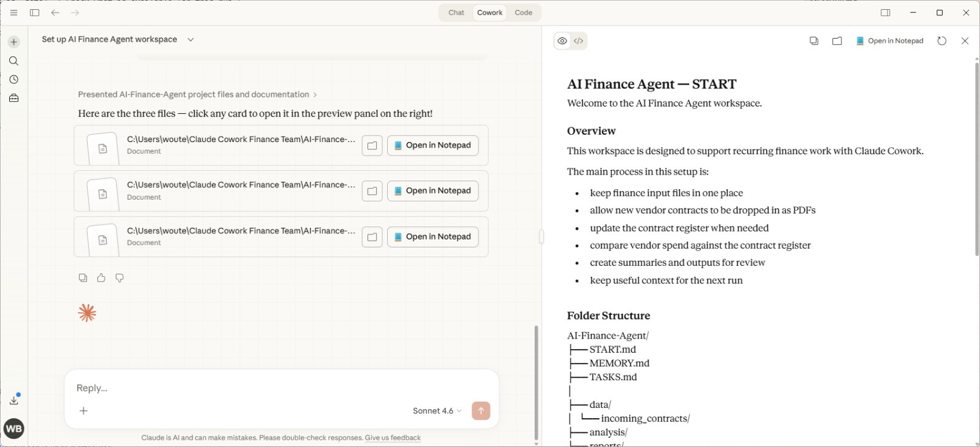Click 'MEMORY.md' in the folder tree

pos(619,363)
